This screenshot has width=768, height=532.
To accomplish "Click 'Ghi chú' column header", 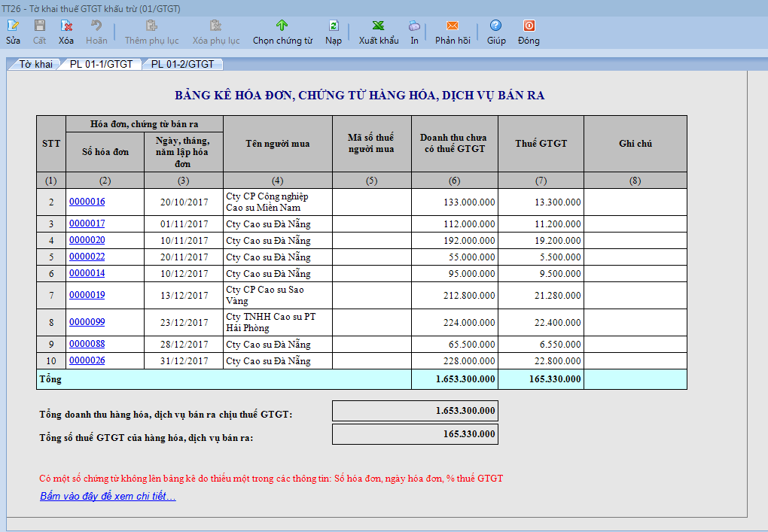I will tap(635, 144).
